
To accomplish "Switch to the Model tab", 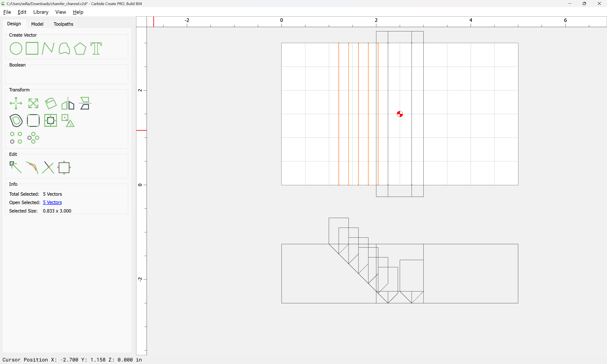I will [x=37, y=24].
